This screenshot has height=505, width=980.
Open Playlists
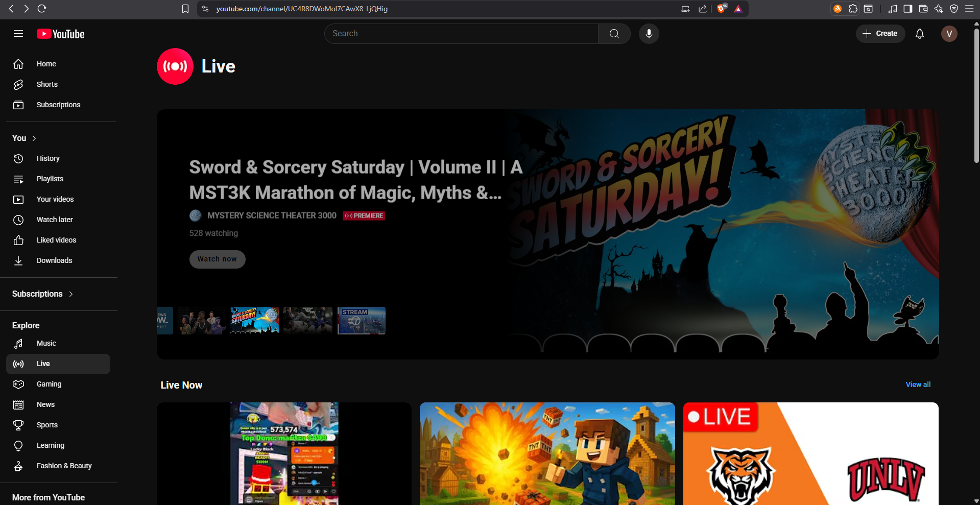point(58,179)
